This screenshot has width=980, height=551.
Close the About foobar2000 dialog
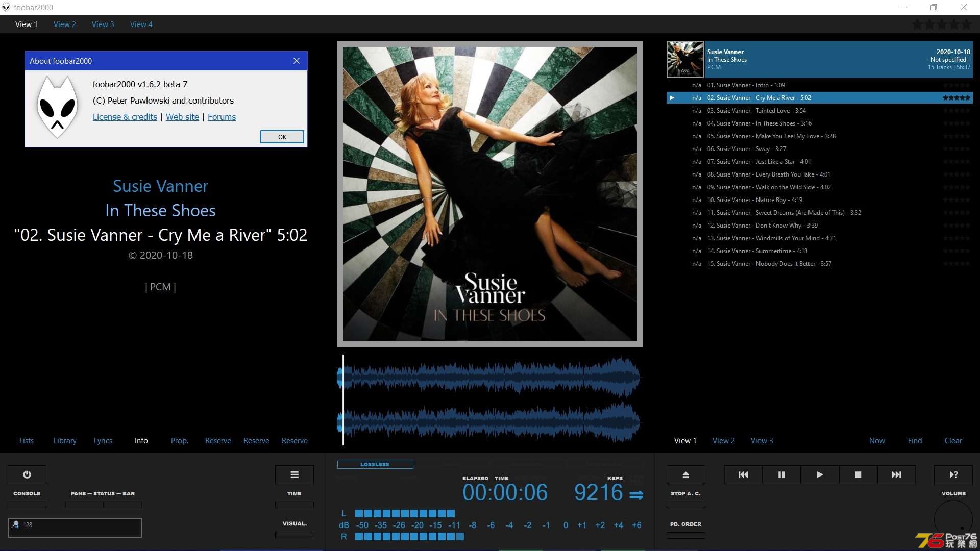pos(297,61)
